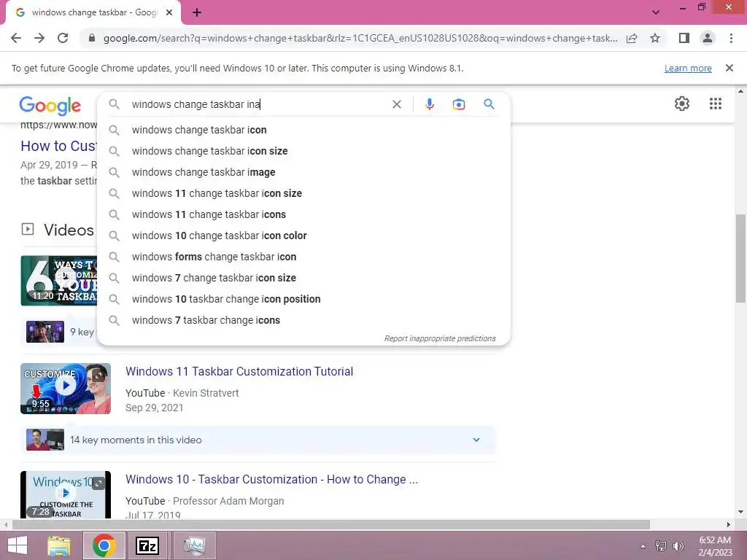The image size is (747, 560).
Task: Play the Kevin Stratvert video thumbnail
Action: [x=66, y=389]
